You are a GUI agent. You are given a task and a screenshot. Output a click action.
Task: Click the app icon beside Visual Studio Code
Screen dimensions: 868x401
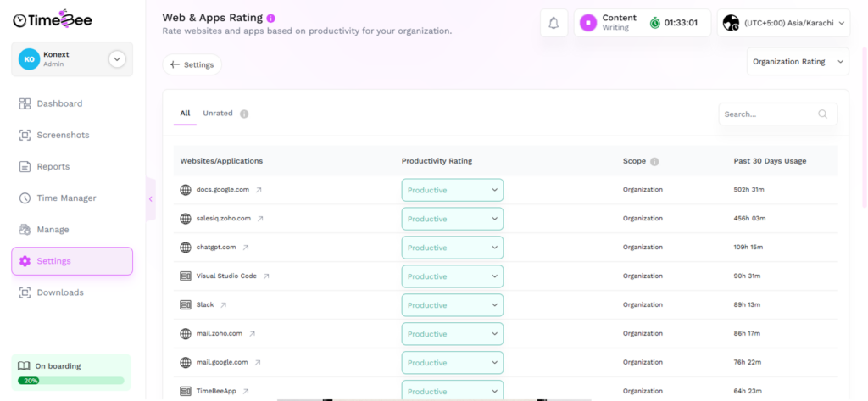pyautogui.click(x=186, y=276)
